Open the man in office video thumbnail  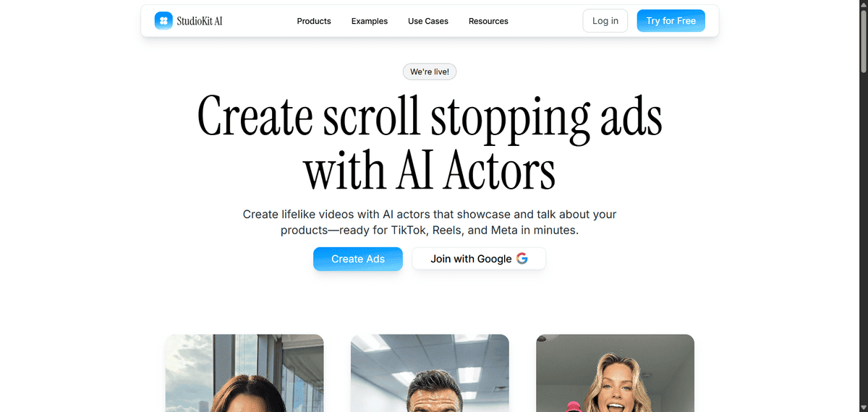coord(430,373)
